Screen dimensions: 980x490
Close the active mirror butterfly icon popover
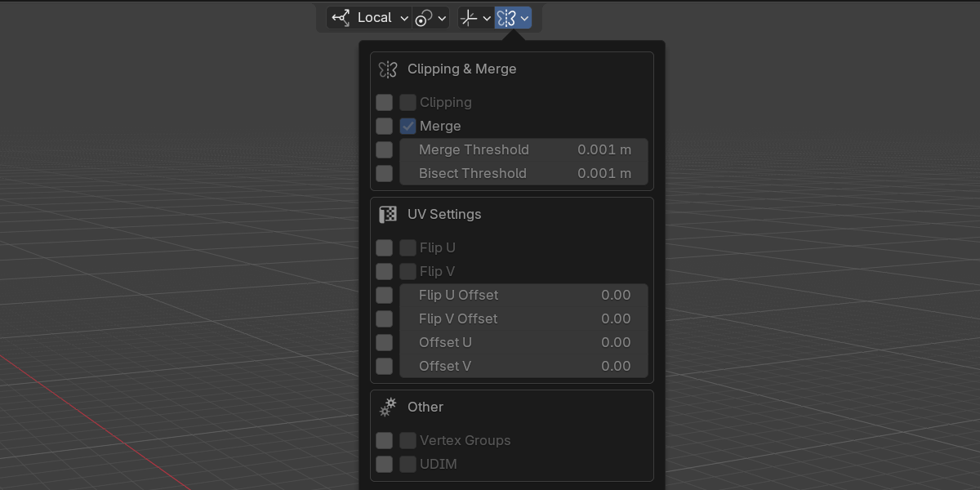point(513,17)
